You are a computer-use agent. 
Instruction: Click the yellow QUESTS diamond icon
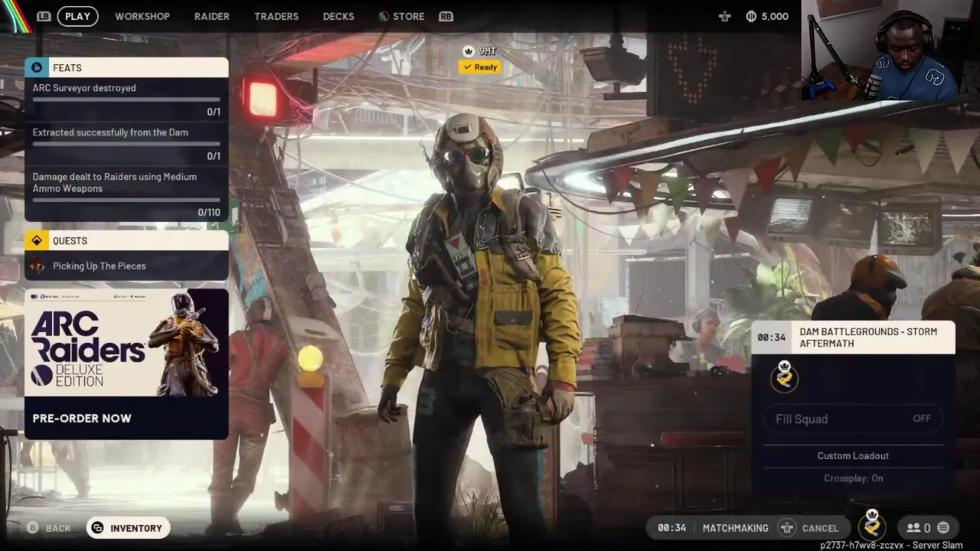pos(37,240)
